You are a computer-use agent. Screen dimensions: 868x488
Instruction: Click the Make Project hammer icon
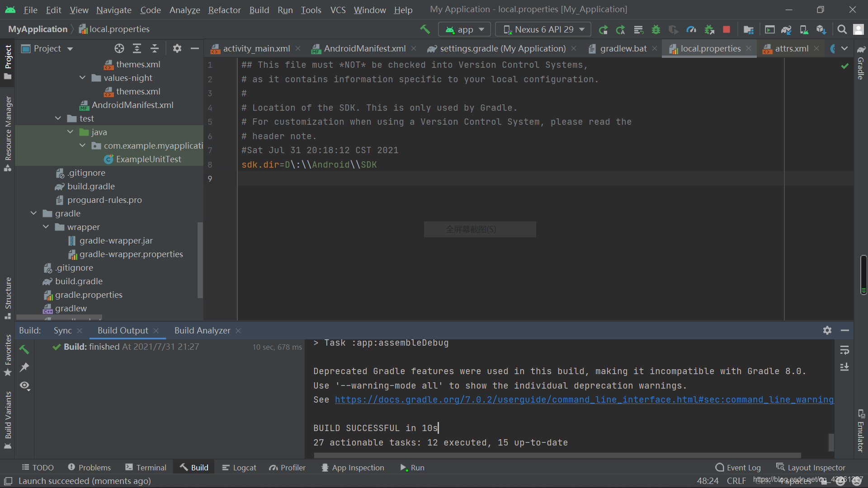pyautogui.click(x=425, y=29)
